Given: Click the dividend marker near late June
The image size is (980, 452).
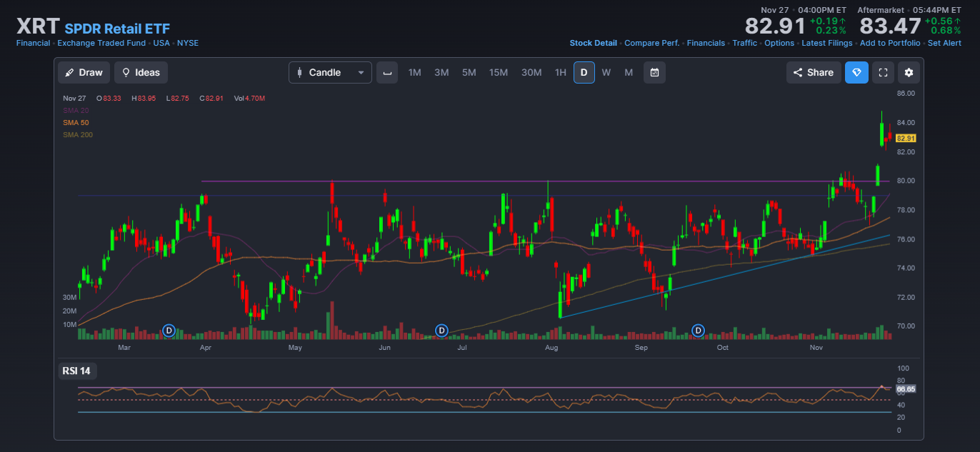Looking at the screenshot, I should (441, 330).
